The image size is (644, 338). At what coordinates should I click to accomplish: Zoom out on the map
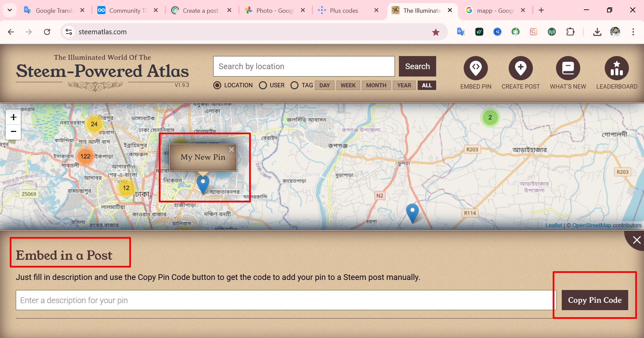tap(13, 132)
